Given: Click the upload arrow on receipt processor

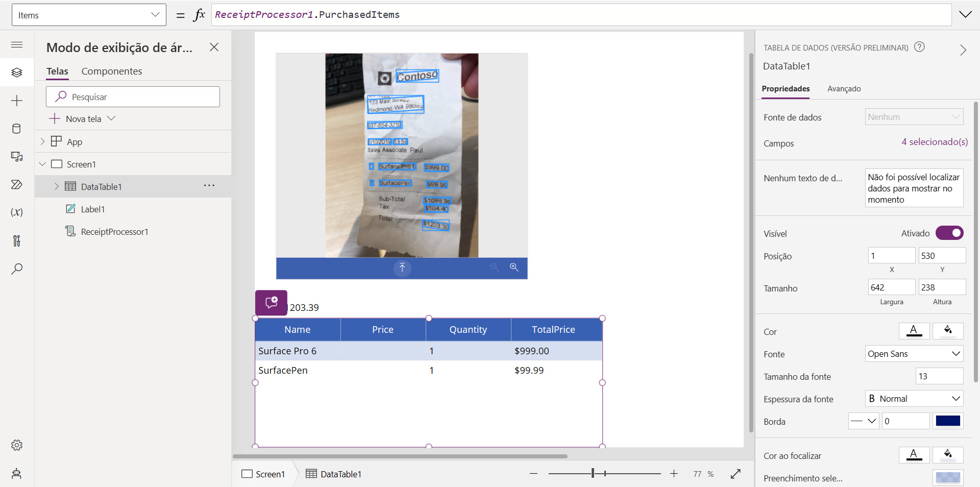Looking at the screenshot, I should pos(402,267).
